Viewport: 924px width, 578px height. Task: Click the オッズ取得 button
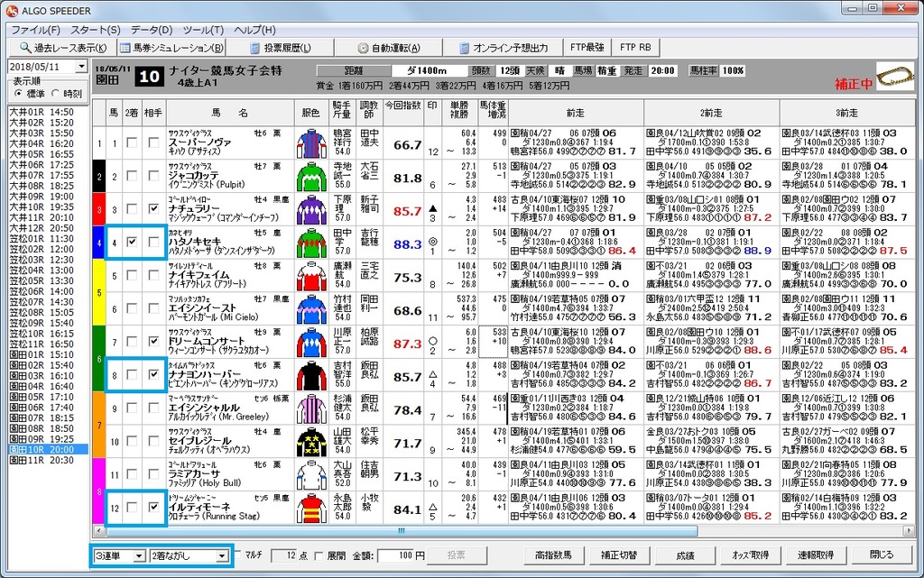[x=750, y=555]
